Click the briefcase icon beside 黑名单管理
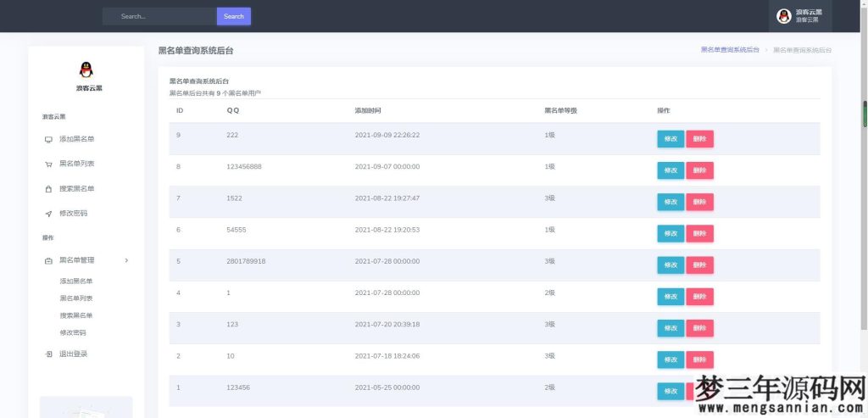The image size is (868, 418). (48, 261)
